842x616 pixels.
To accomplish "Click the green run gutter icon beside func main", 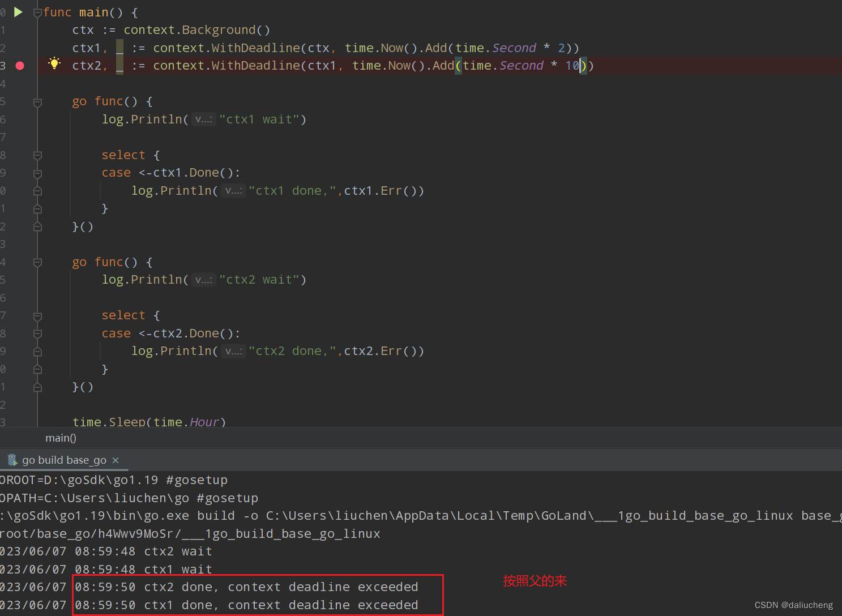I will coord(18,12).
